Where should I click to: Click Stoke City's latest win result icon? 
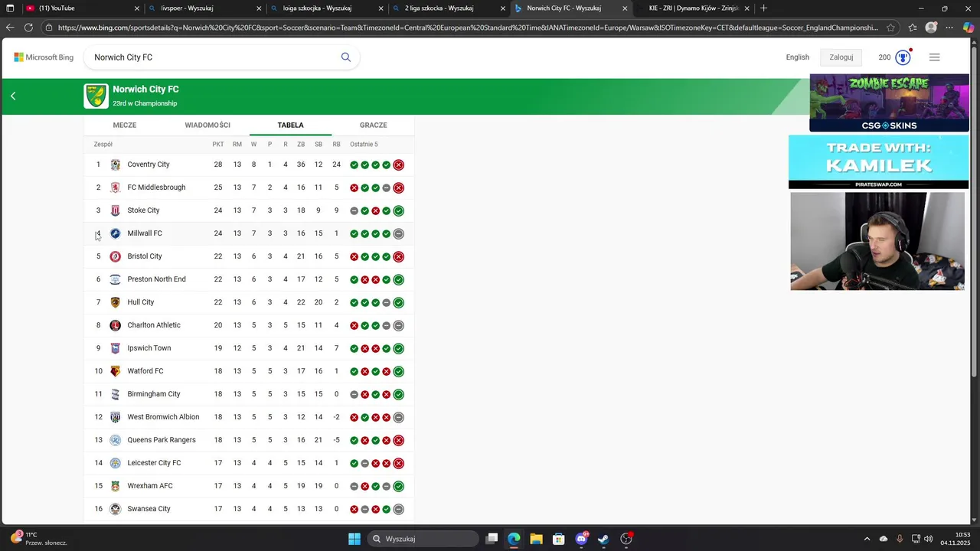click(x=399, y=210)
